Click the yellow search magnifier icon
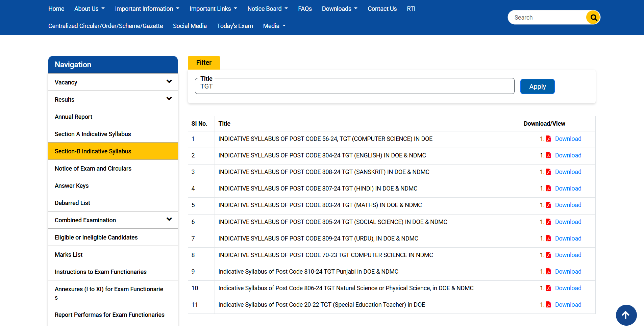Viewport: 644px width, 326px height. 593,18
